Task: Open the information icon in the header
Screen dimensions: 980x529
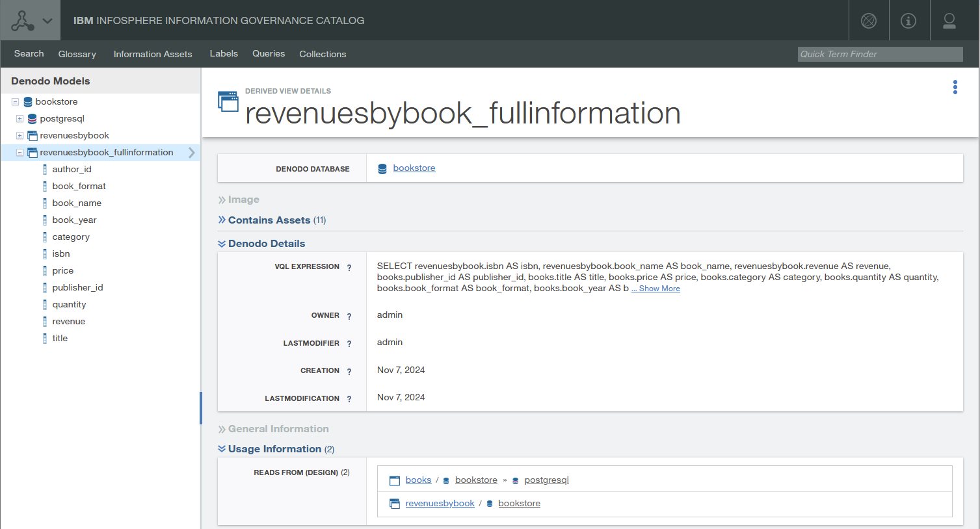Action: (908, 21)
